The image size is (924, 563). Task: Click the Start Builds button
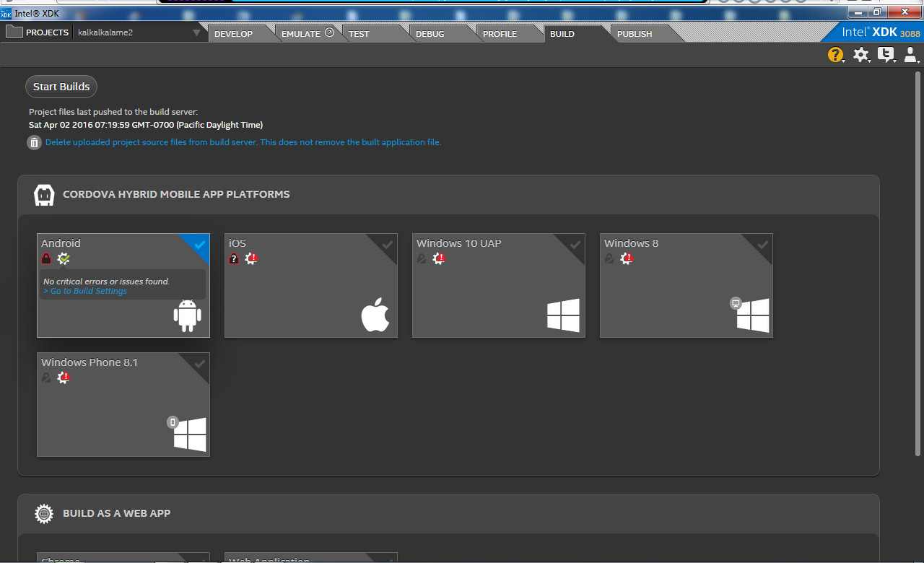tap(61, 87)
